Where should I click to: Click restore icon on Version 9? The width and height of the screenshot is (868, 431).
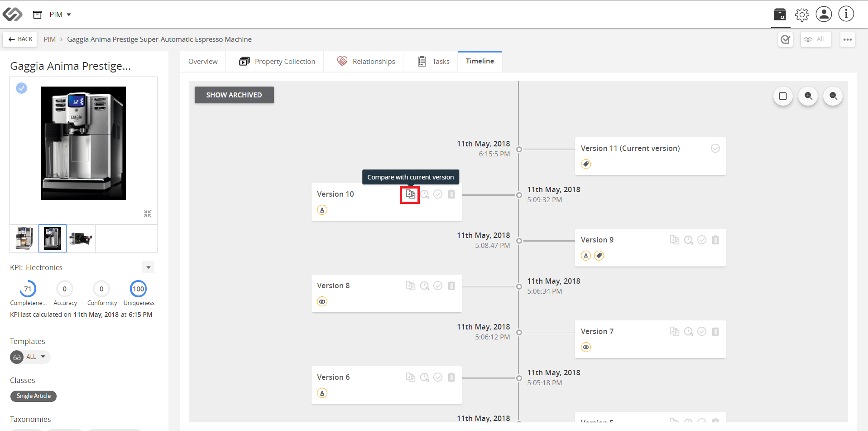point(688,240)
